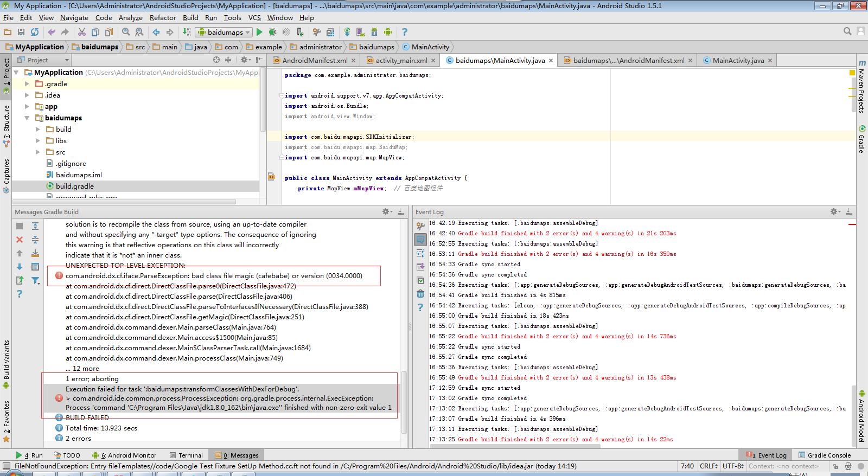Click Sync Project with Gradle Files icon
Viewport: 868px width, 476px height.
point(347,32)
